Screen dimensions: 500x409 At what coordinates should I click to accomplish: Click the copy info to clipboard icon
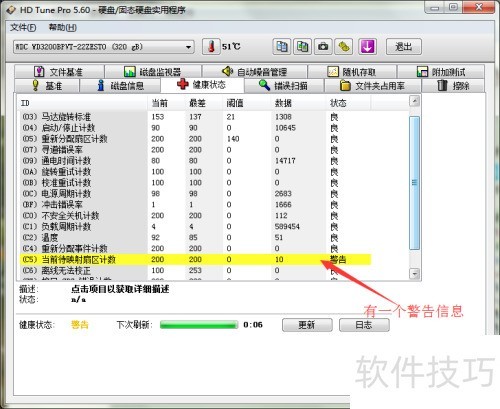point(282,46)
